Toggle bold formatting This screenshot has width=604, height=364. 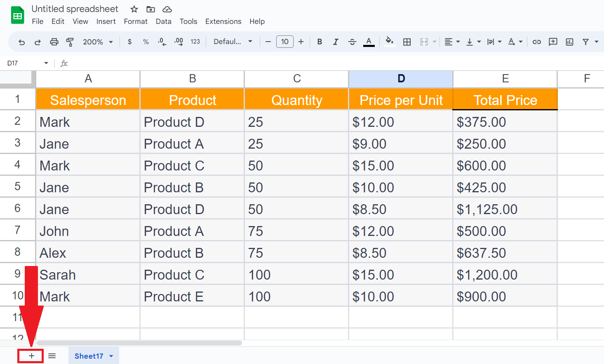tap(320, 42)
